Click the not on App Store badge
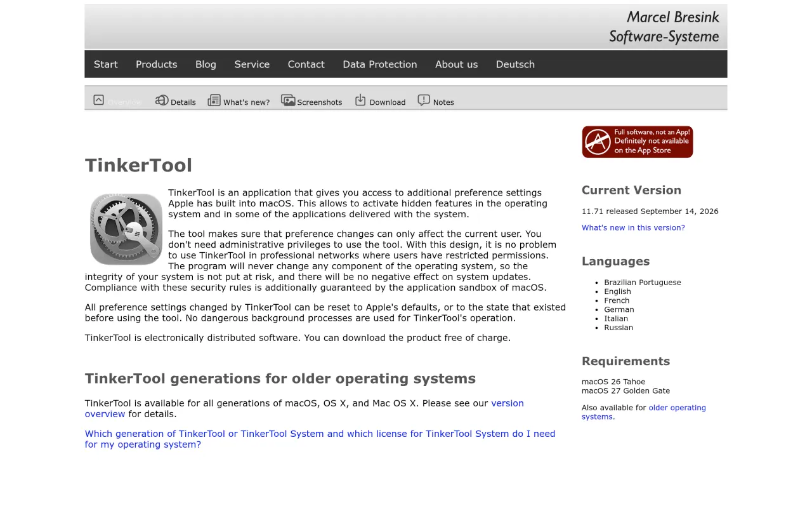Screen dimensions: 812x508 [638, 142]
